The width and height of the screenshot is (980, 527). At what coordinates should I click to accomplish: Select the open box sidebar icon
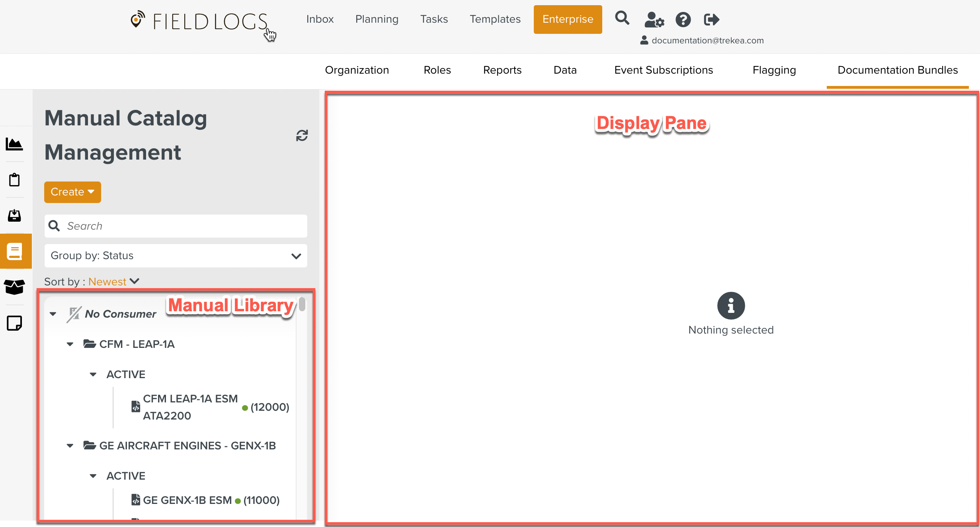coord(14,287)
